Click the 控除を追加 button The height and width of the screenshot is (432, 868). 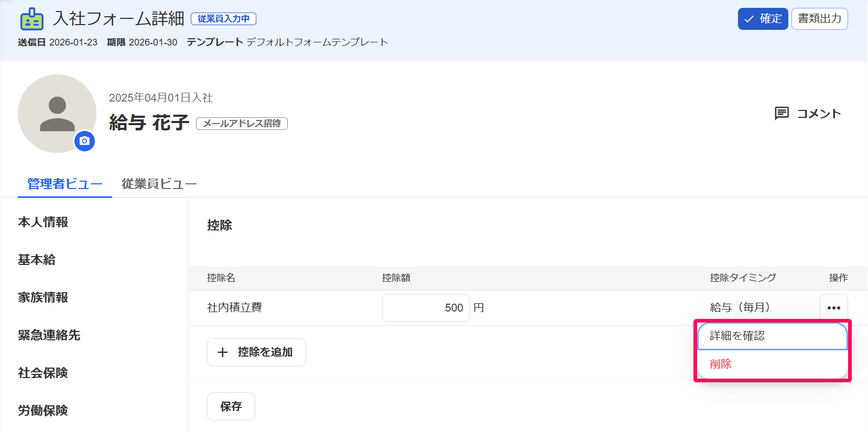point(256,352)
